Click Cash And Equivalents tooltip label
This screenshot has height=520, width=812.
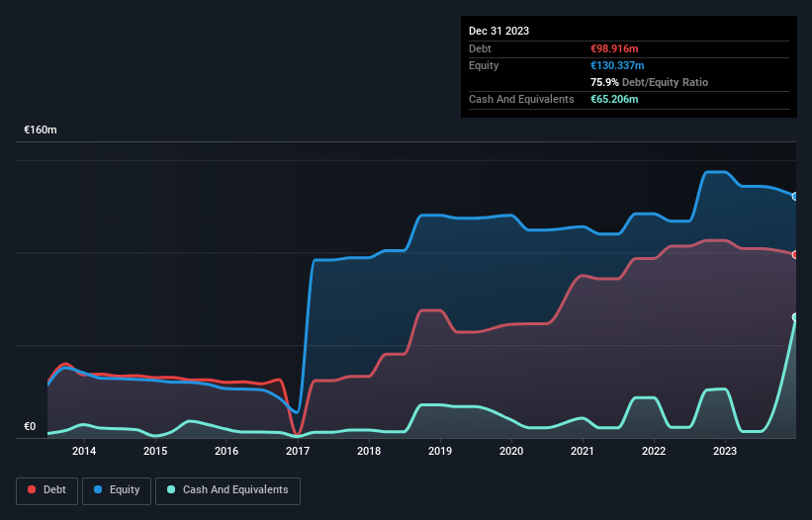[521, 99]
